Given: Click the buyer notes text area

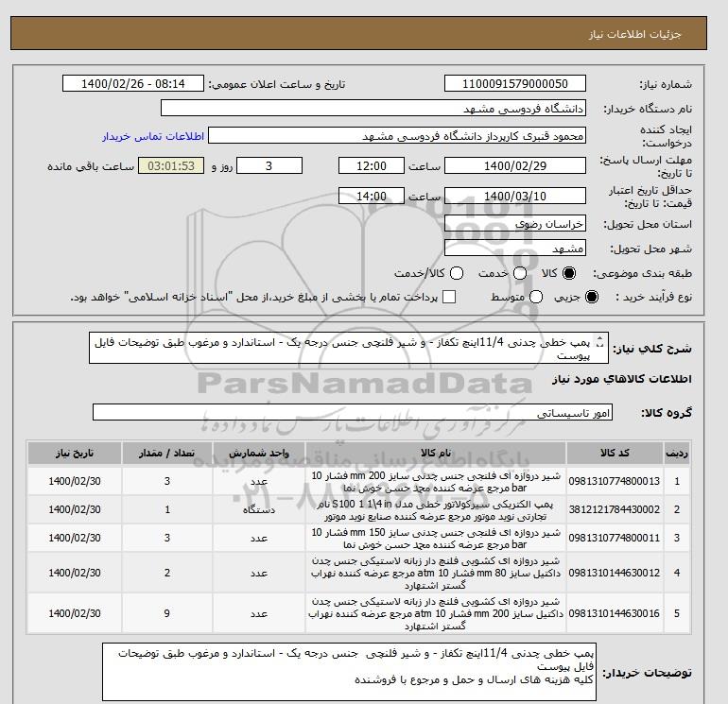Looking at the screenshot, I should [x=349, y=672].
